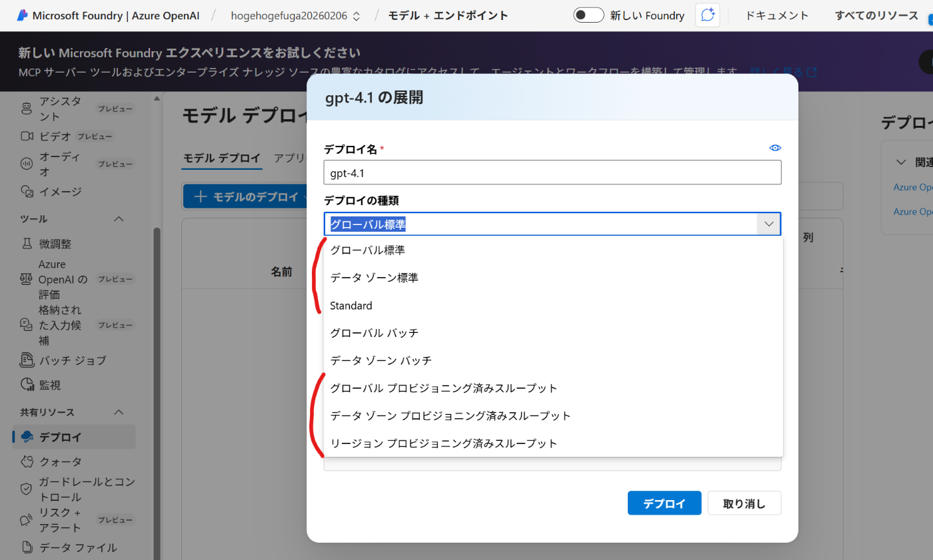Click the Image icon beside イメージ
This screenshot has height=560, width=933.
(27, 192)
